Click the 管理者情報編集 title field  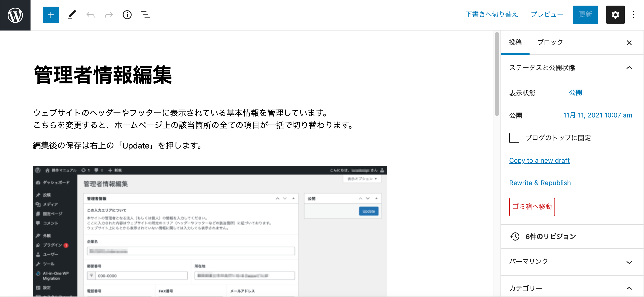tap(103, 75)
